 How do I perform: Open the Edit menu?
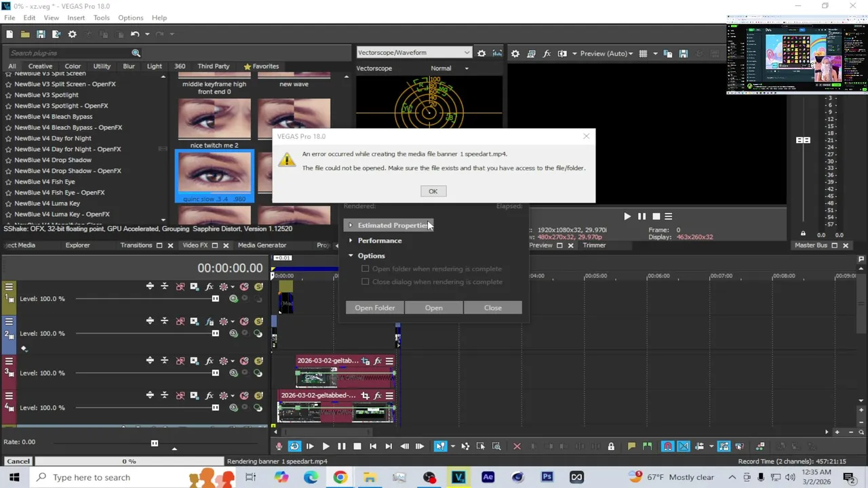click(x=29, y=18)
